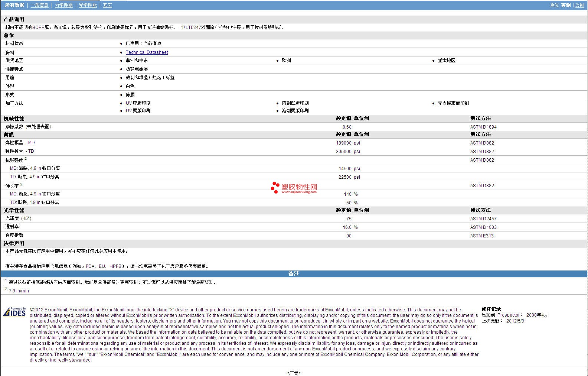Open the Technical Datasheet link
The height and width of the screenshot is (376, 588).
147,52
